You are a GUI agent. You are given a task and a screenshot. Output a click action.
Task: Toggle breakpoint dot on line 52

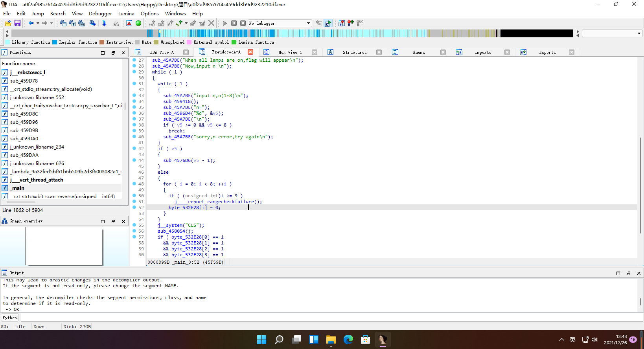(134, 207)
